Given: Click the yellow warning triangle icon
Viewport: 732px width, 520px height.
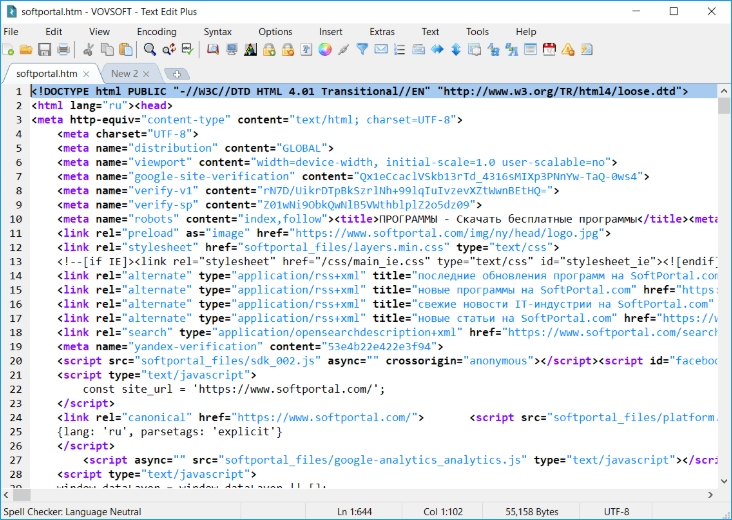Looking at the screenshot, I should pyautogui.click(x=568, y=49).
